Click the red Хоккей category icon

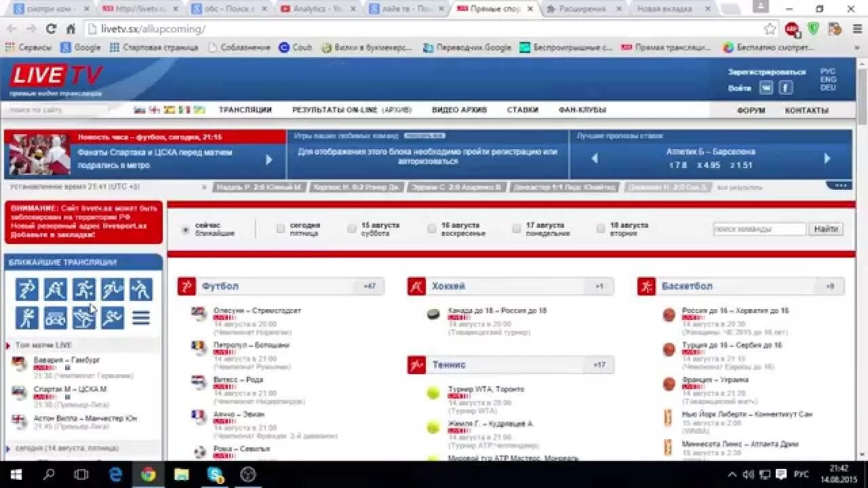[416, 286]
